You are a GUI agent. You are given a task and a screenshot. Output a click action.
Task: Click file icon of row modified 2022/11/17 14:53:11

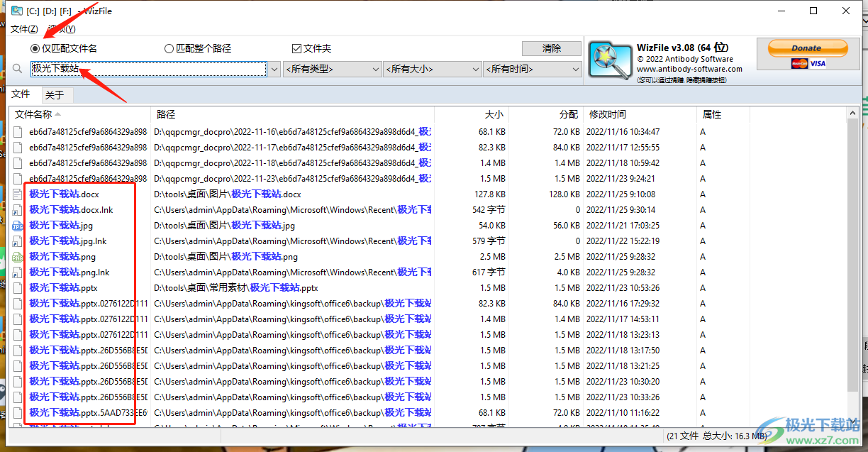(18, 319)
